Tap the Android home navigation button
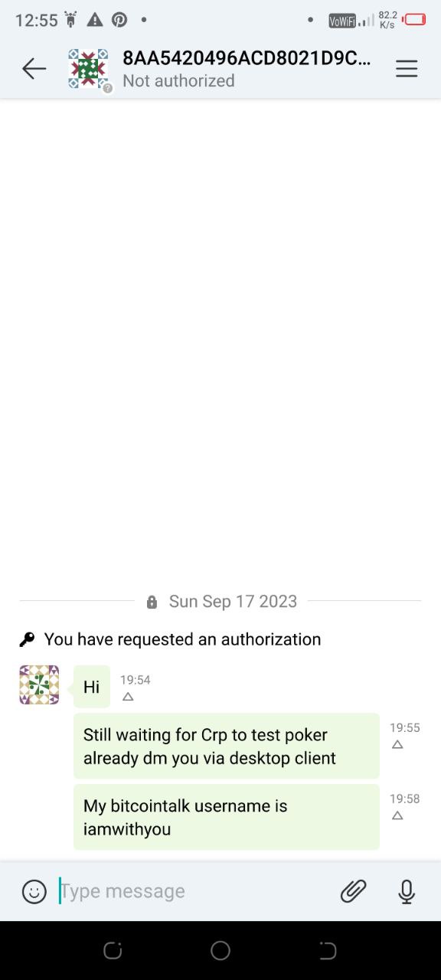This screenshot has width=441, height=980. point(220,951)
